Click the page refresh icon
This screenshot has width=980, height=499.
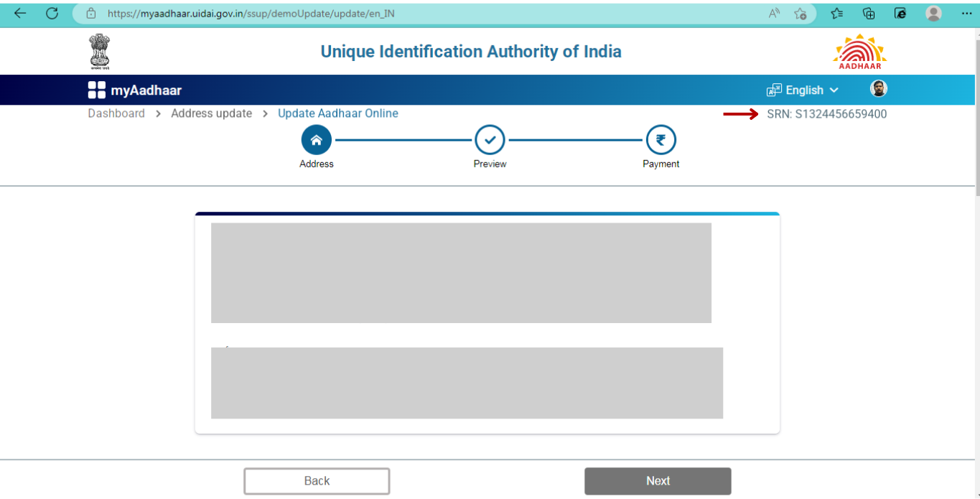point(50,13)
